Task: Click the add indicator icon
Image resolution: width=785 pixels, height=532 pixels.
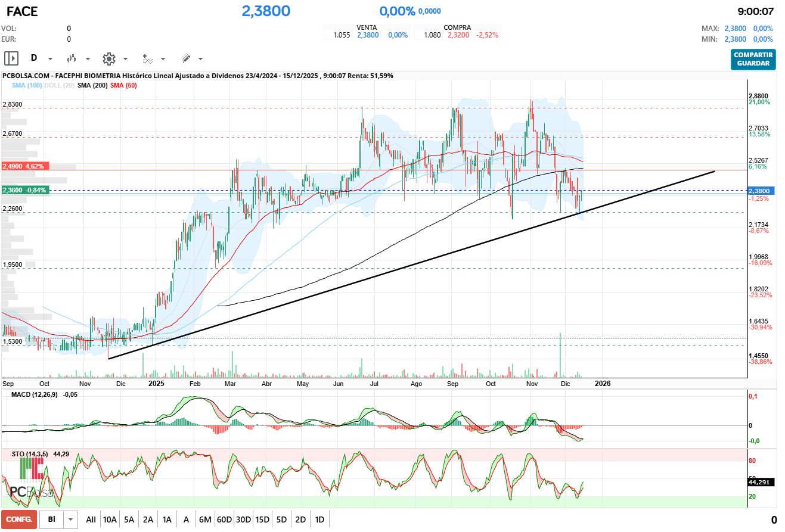Action: click(148, 58)
